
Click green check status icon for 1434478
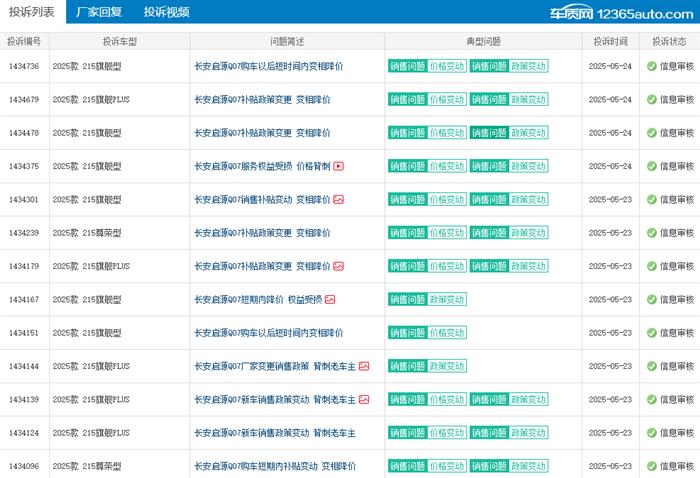click(652, 133)
